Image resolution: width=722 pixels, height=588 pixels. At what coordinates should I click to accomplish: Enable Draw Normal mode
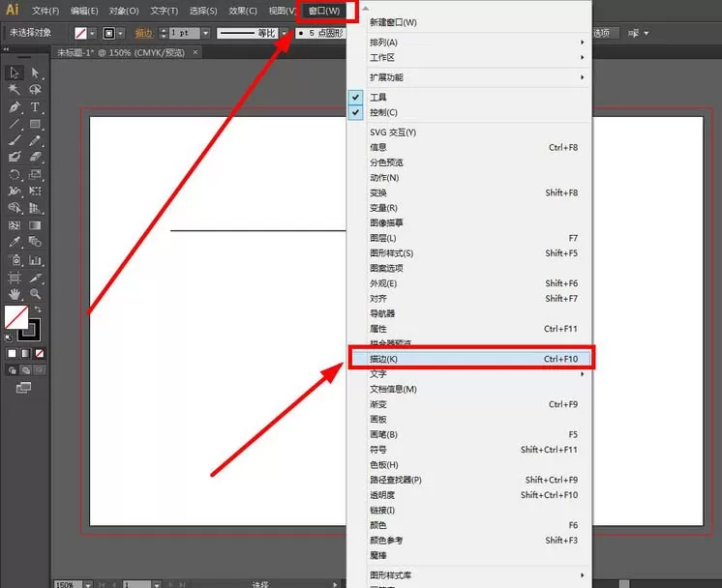[x=12, y=369]
